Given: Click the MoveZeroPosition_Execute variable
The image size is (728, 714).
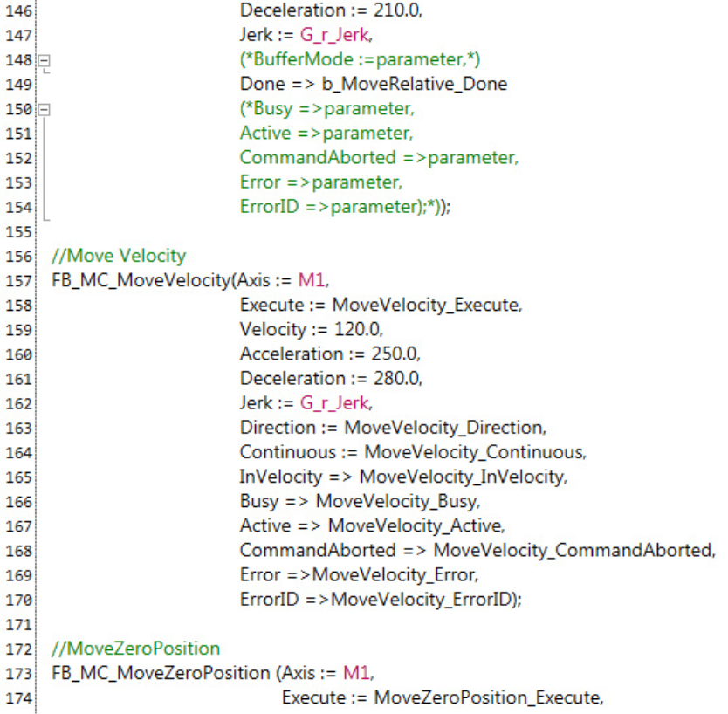Looking at the screenshot, I should point(487,697).
